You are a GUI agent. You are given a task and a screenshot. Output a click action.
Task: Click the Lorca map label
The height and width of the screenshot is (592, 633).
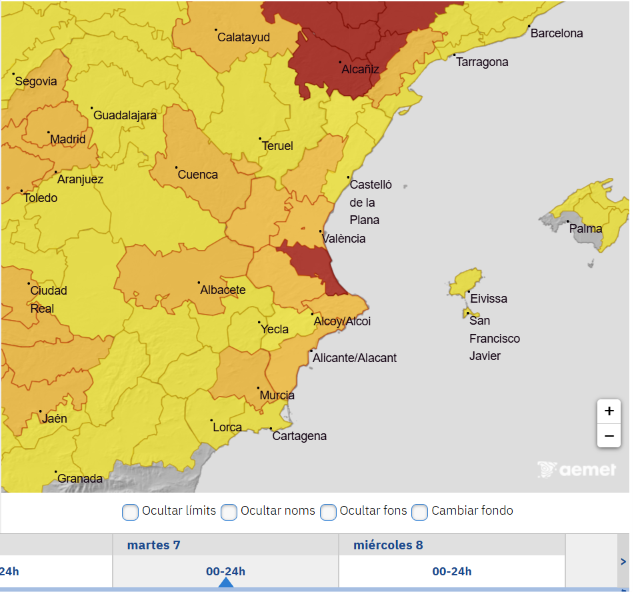pos(227,427)
